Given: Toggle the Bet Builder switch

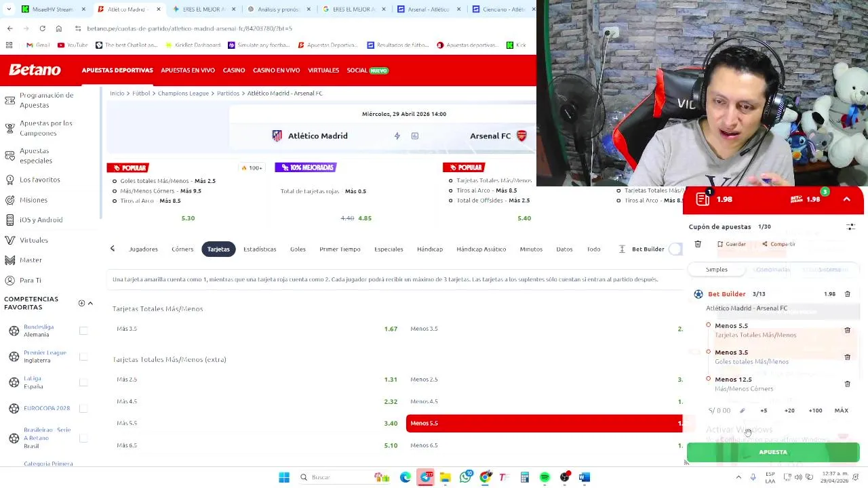Looking at the screenshot, I should click(x=675, y=249).
